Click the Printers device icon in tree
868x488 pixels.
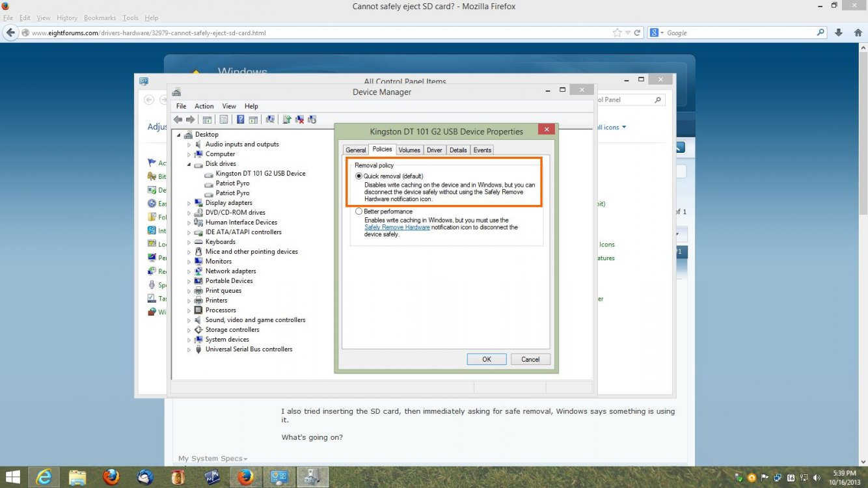tap(199, 301)
